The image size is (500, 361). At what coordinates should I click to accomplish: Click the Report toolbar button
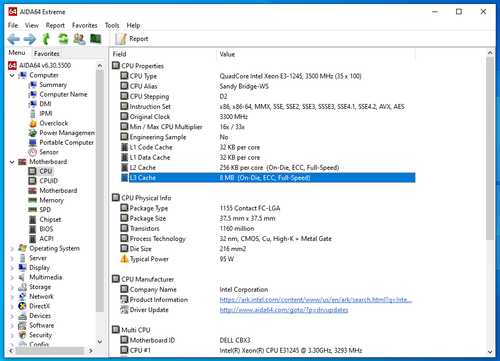(132, 39)
